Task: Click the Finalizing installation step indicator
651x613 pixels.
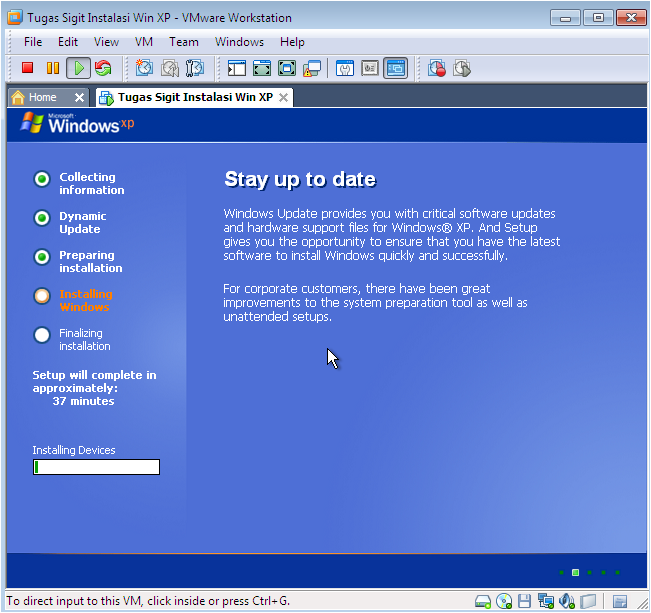Action: 42,335
